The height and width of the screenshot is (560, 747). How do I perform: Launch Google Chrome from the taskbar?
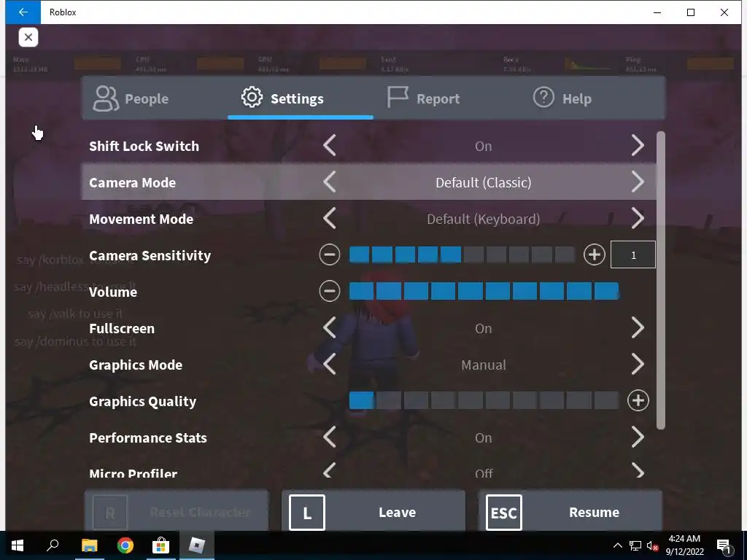point(125,545)
